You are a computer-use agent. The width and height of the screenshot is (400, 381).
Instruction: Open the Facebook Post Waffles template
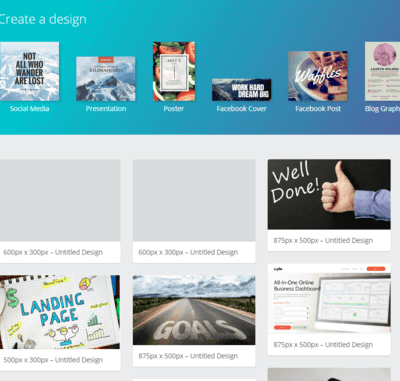tap(318, 76)
